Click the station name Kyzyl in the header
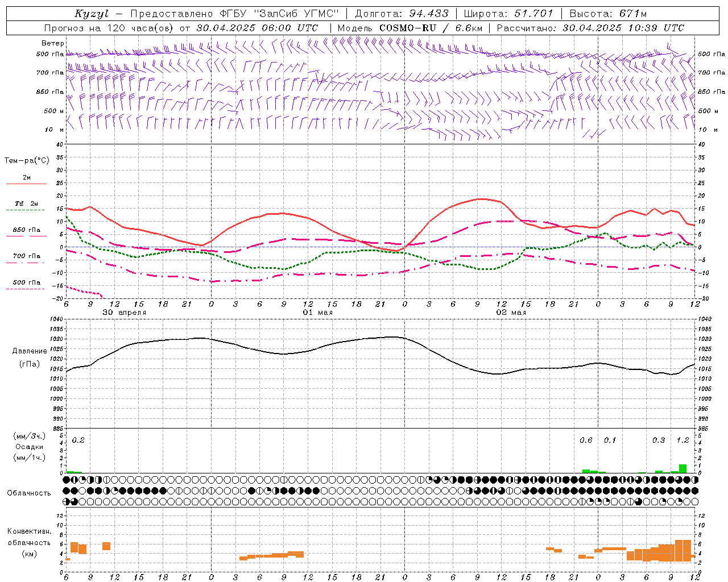This screenshot has height=582, width=728. tap(92, 14)
